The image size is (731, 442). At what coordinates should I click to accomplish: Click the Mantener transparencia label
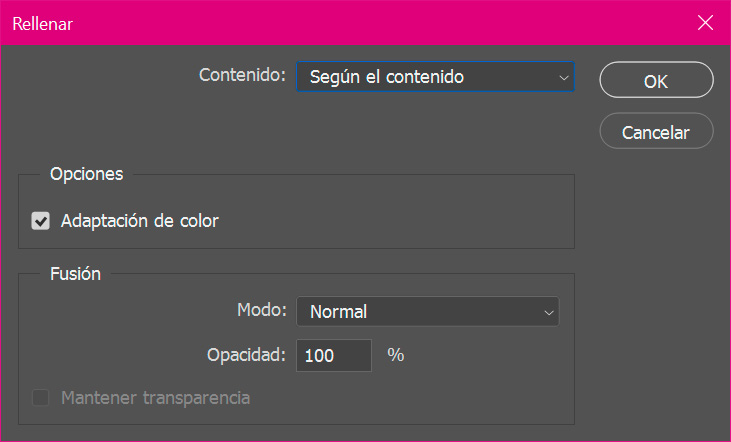pos(156,398)
